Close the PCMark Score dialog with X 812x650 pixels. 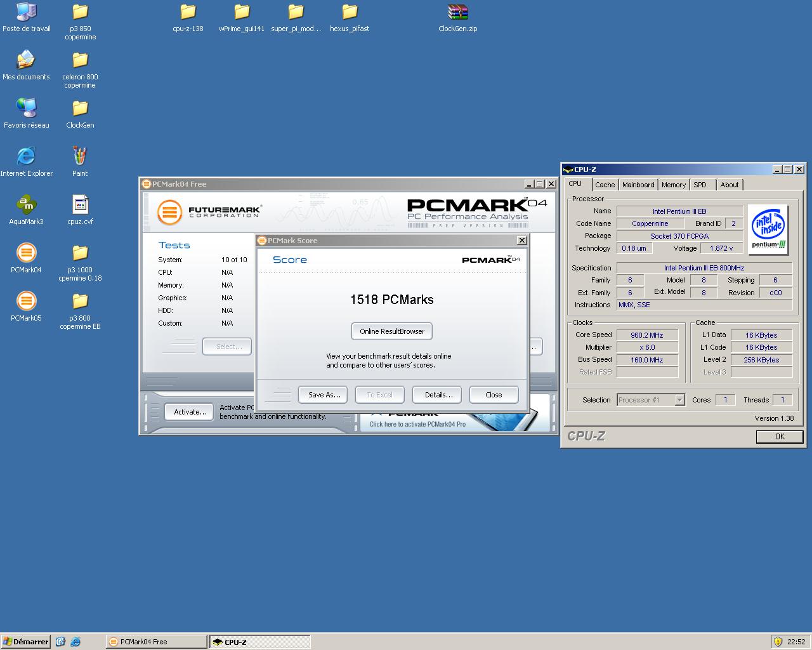521,241
